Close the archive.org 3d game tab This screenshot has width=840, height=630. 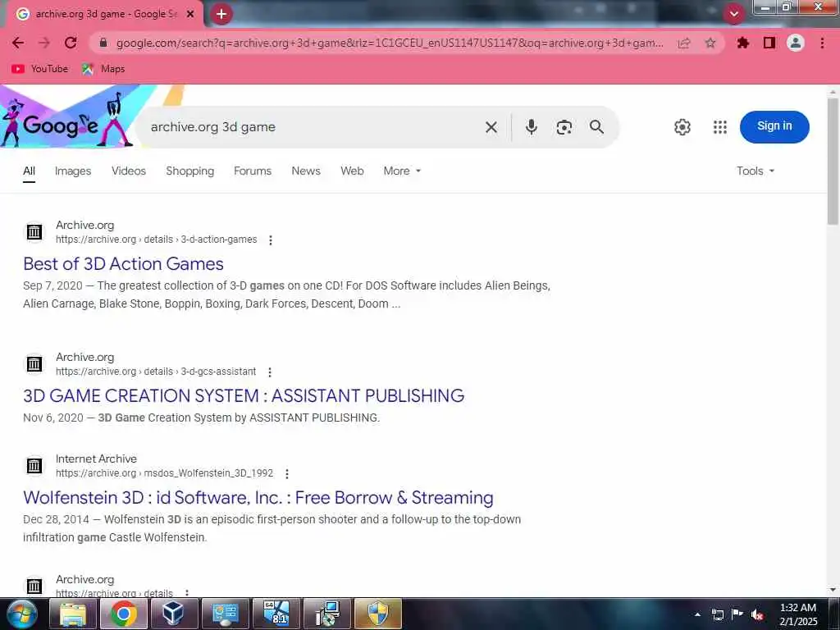(190, 14)
